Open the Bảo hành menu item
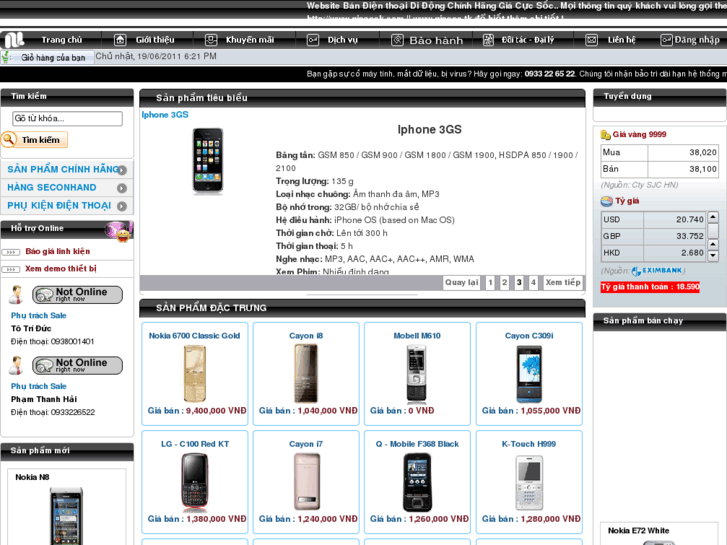This screenshot has height=545, width=727. 436,40
